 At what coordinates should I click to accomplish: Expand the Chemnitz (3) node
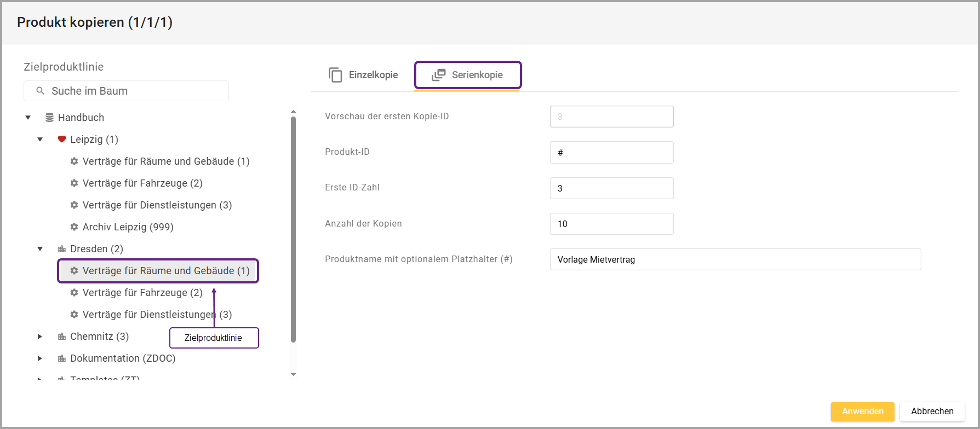pos(40,337)
